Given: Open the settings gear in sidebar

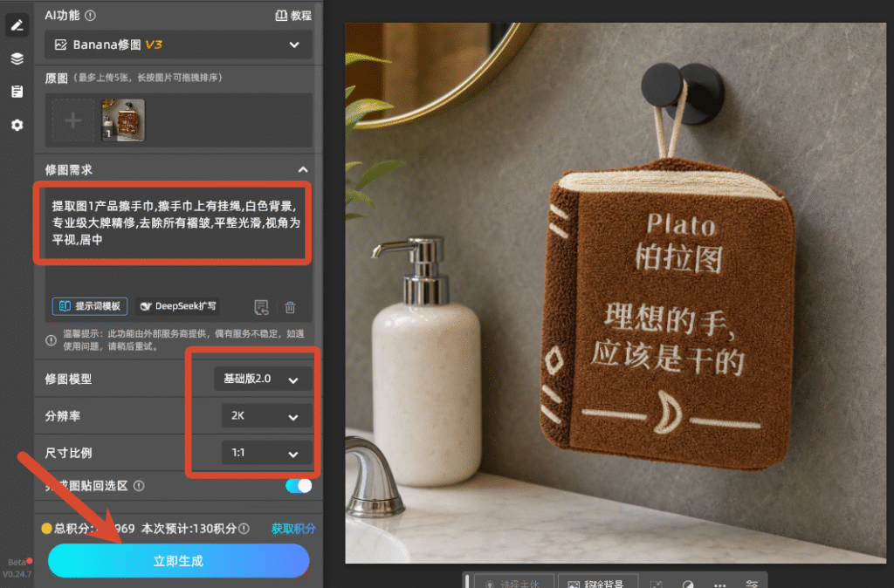Looking at the screenshot, I should click(x=17, y=125).
